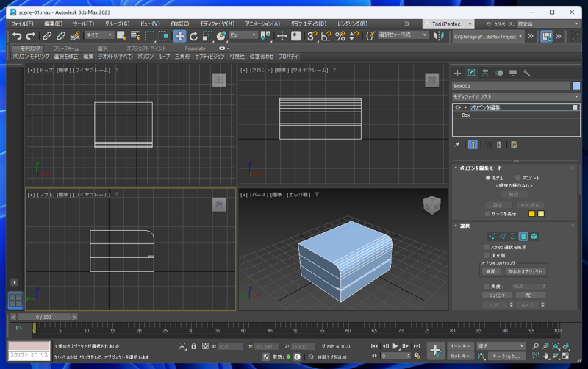Select the Link tool (chain icon)
588x369 pixels.
pyautogui.click(x=47, y=36)
